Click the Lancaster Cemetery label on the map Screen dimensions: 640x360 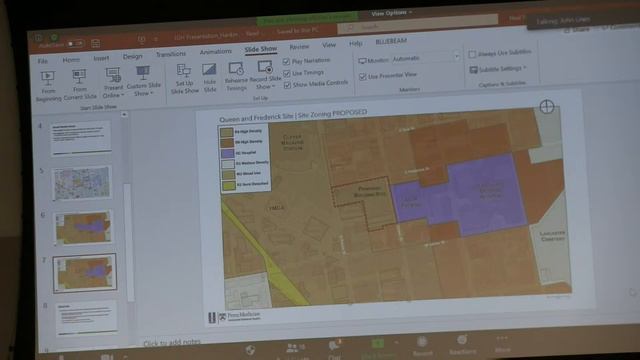point(552,236)
